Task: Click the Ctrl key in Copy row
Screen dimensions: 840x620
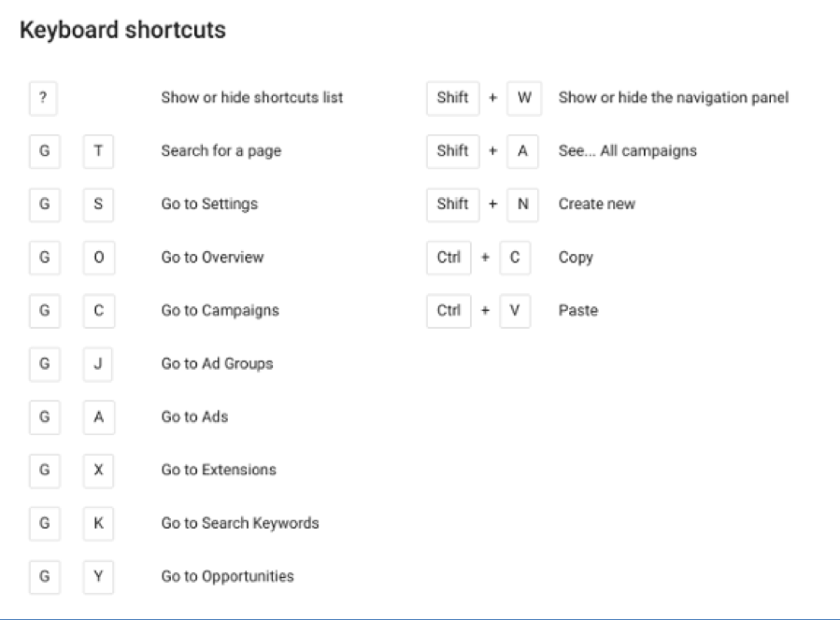Action: click(448, 258)
